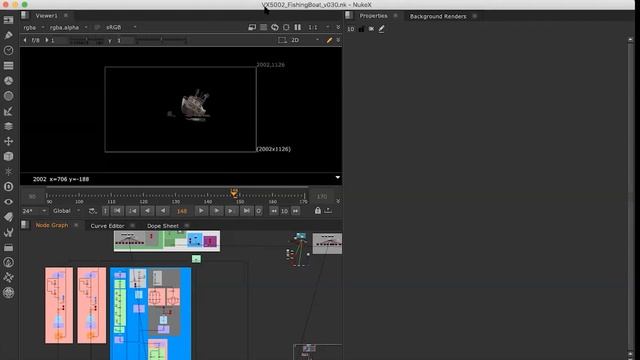Skip forward 10 frames
Screen dimensions: 640x360
[296, 211]
